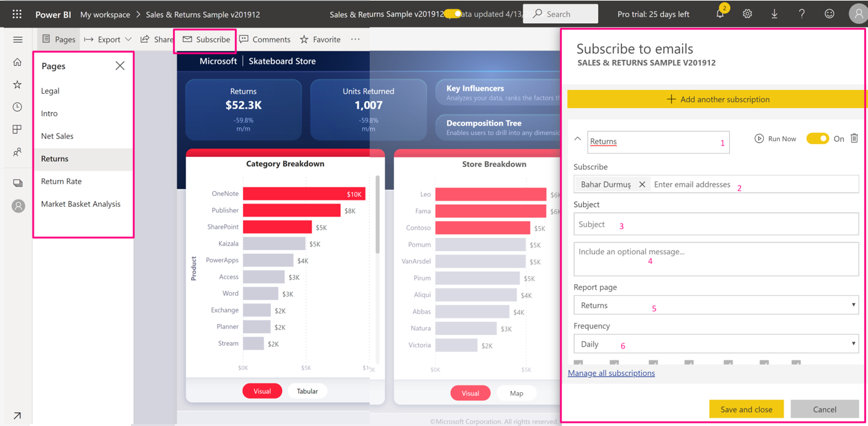This screenshot has width=868, height=426.
Task: Open notifications bell icon
Action: point(720,14)
